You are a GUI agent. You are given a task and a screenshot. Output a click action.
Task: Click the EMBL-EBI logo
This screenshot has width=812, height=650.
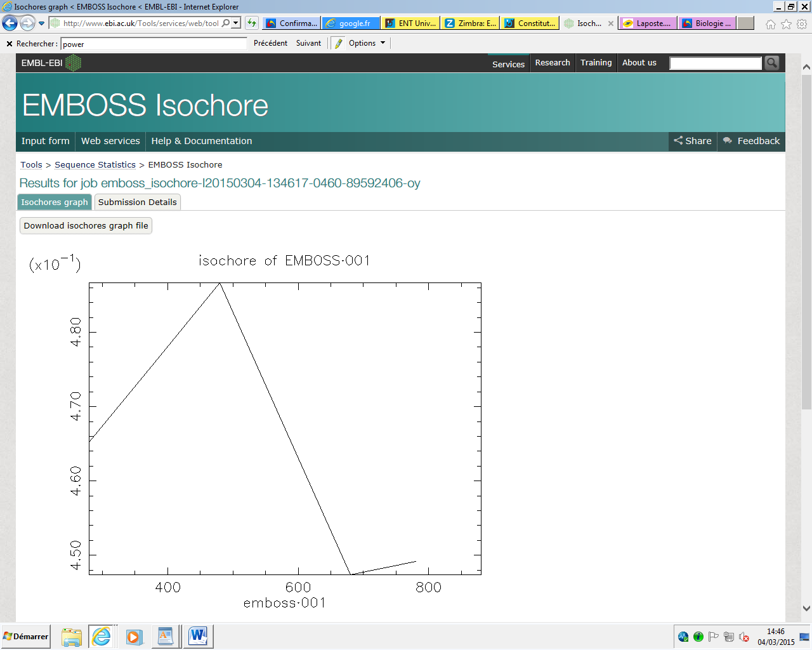point(51,63)
